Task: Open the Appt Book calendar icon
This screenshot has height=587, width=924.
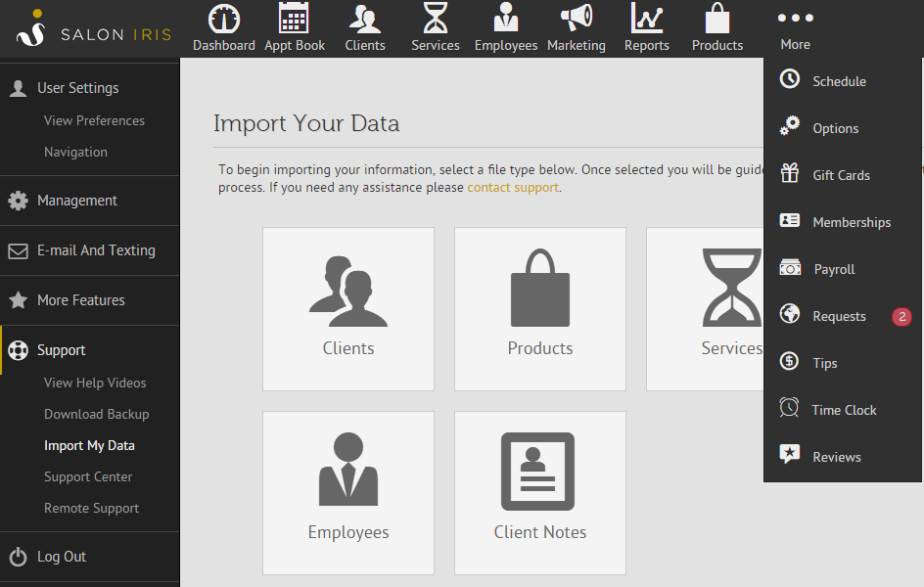Action: click(x=295, y=19)
